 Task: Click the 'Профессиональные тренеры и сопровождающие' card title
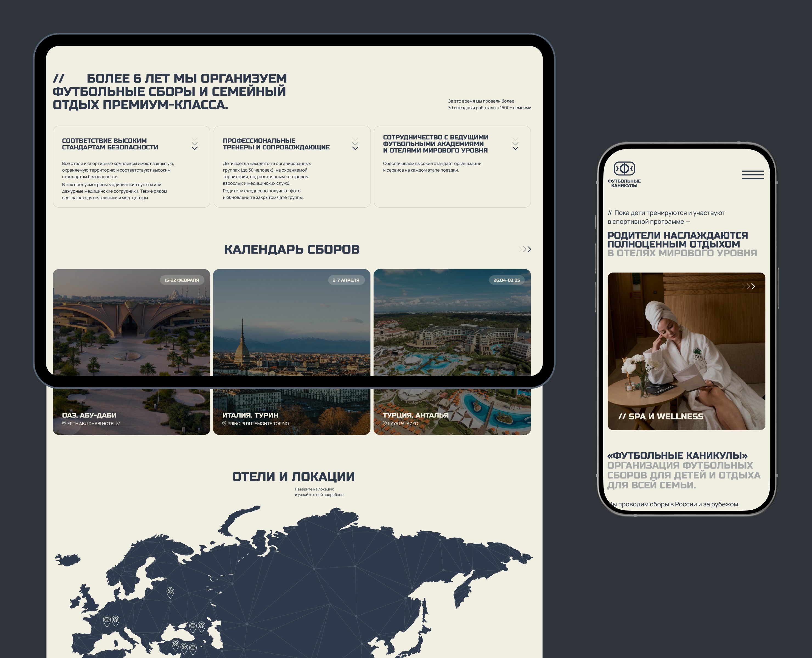pyautogui.click(x=276, y=144)
